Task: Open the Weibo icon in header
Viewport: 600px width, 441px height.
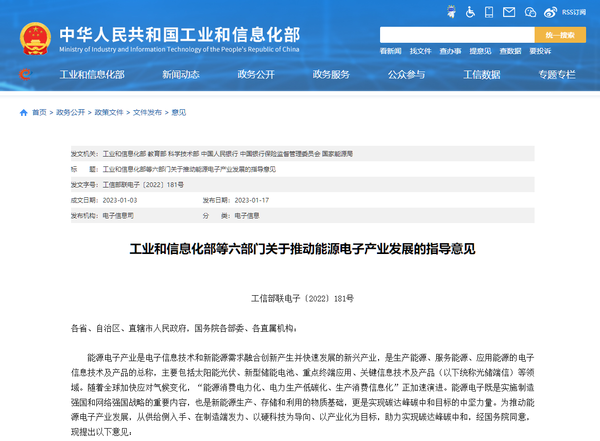Action: coord(550,12)
